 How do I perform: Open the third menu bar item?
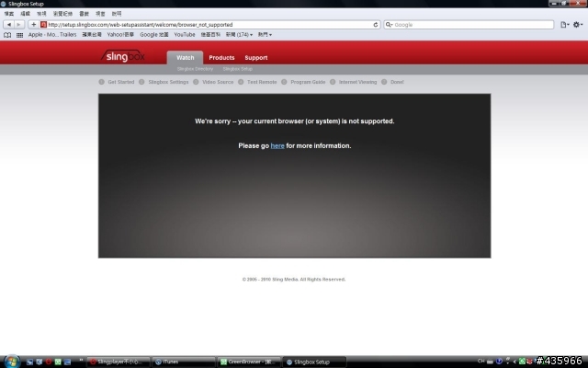click(x=41, y=14)
